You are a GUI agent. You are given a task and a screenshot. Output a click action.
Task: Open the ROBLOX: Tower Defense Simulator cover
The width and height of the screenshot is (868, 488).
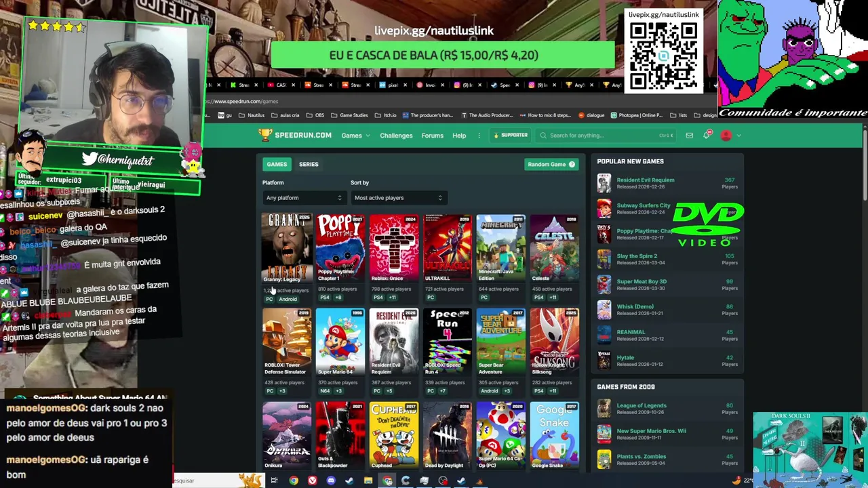point(287,342)
